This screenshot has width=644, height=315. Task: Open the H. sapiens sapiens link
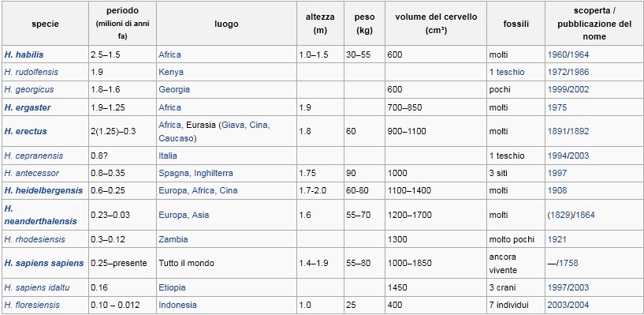click(44, 263)
